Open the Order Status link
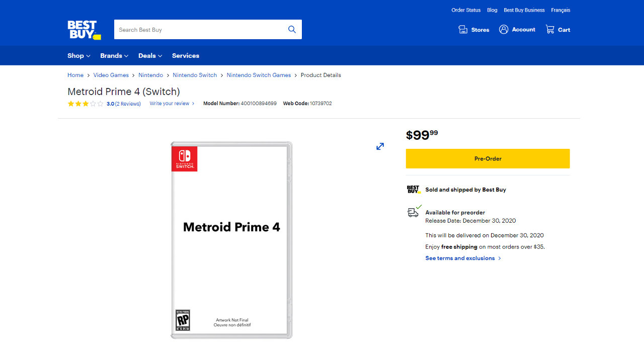The height and width of the screenshot is (362, 644). 466,10
